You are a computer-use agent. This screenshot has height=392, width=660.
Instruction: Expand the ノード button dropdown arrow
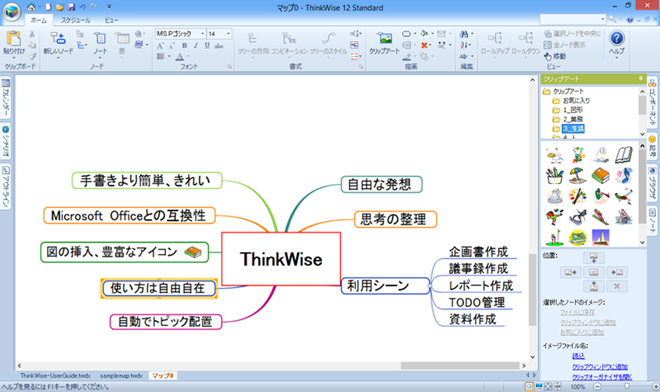pos(100,58)
